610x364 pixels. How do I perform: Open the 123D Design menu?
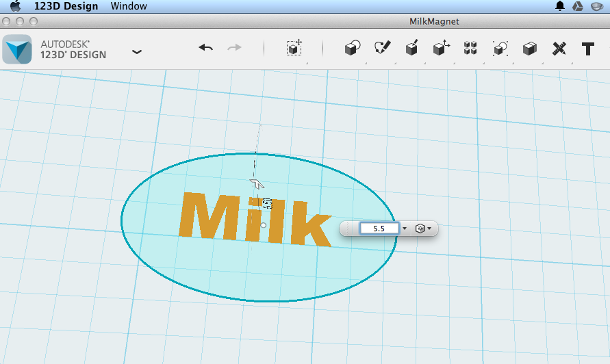click(x=66, y=6)
